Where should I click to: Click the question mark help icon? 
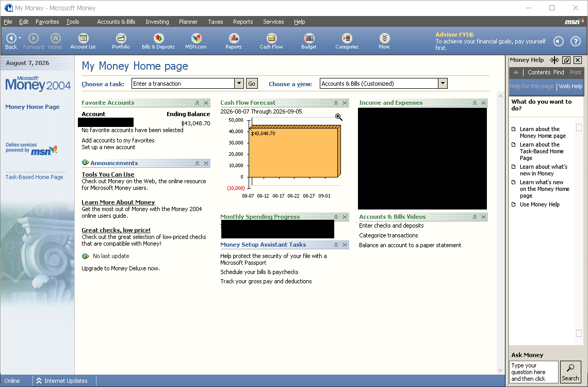pyautogui.click(x=576, y=41)
